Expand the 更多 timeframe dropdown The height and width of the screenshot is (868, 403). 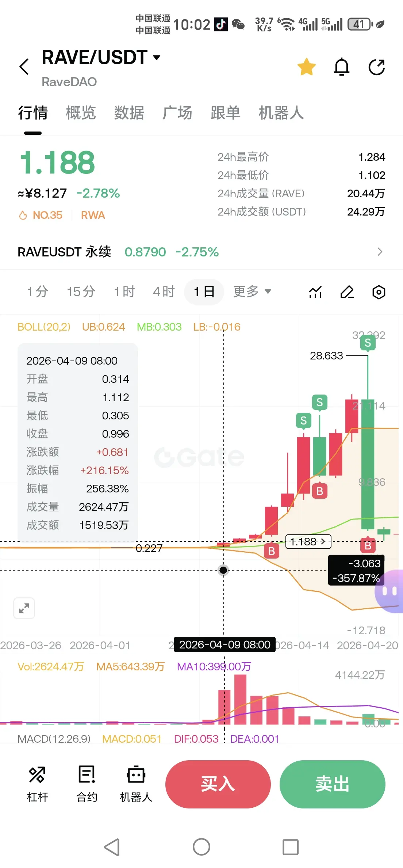(x=252, y=292)
